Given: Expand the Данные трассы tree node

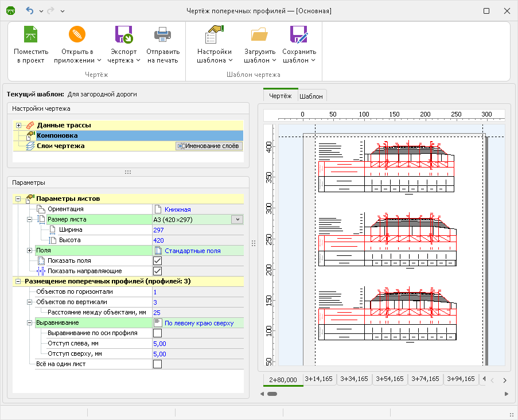Looking at the screenshot, I should pos(19,125).
